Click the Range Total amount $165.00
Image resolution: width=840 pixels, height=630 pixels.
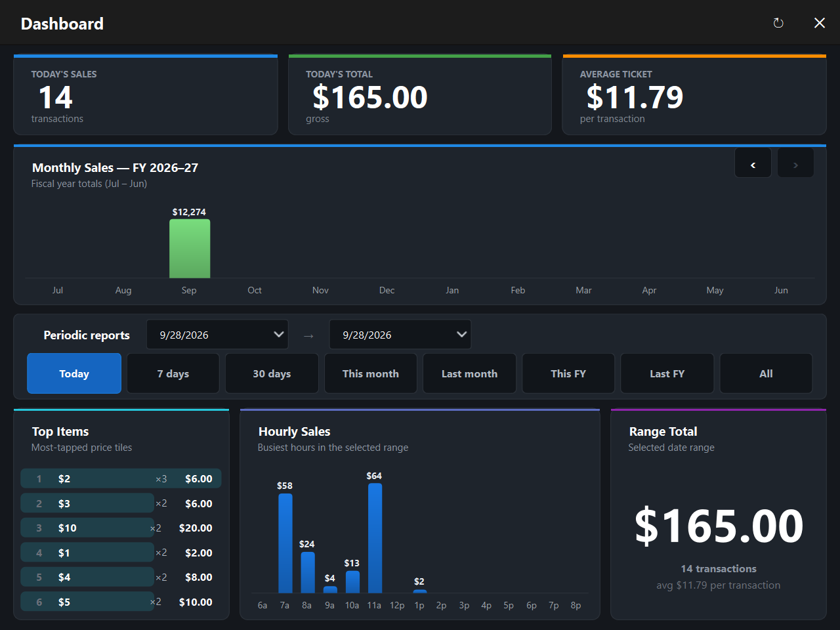[x=719, y=526]
